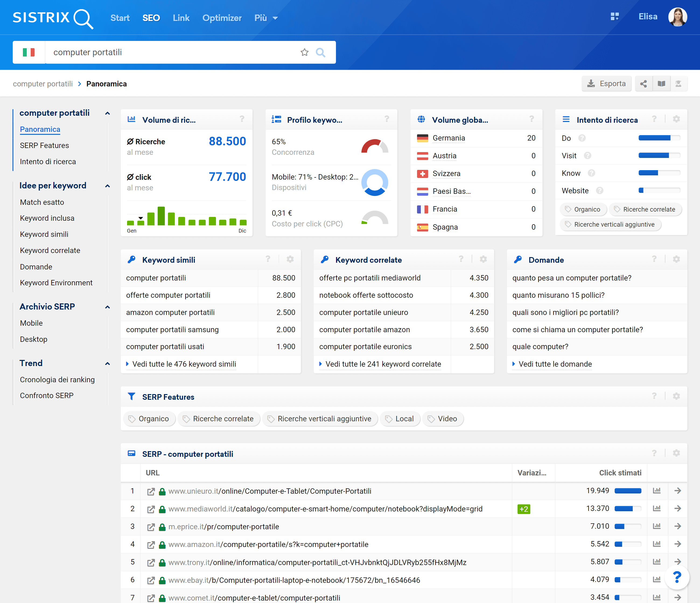Open settings gear of Domande box

(x=676, y=259)
